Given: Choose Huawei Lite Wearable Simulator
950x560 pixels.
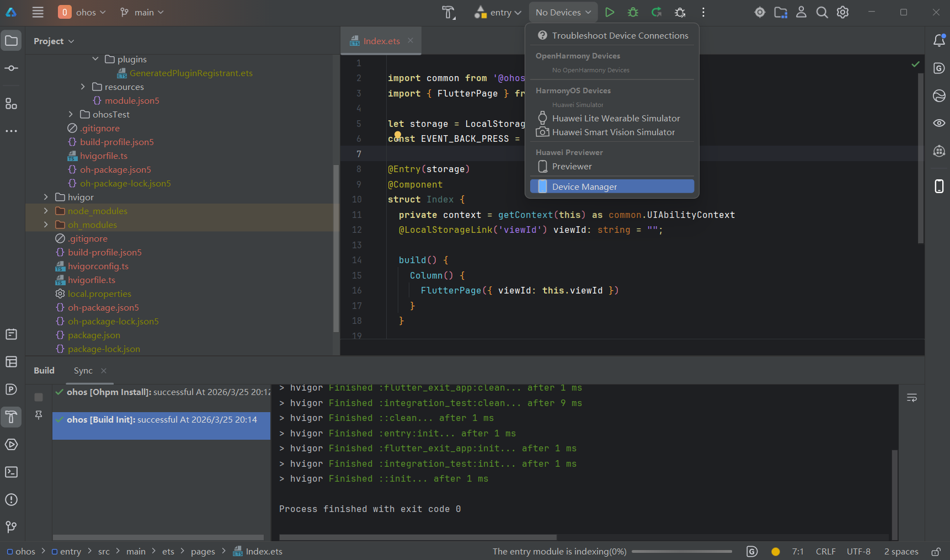Looking at the screenshot, I should click(612, 118).
